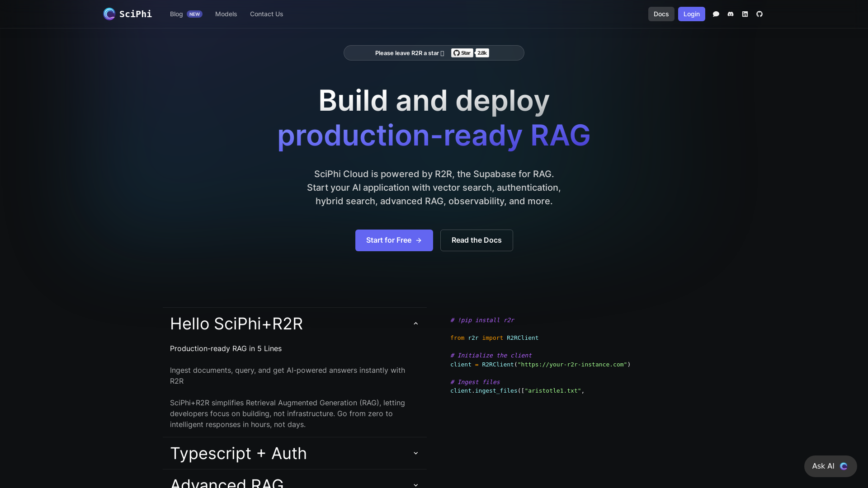Viewport: 868px width, 488px height.
Task: Click the 'production-ready RAG' headline
Action: tap(434, 135)
